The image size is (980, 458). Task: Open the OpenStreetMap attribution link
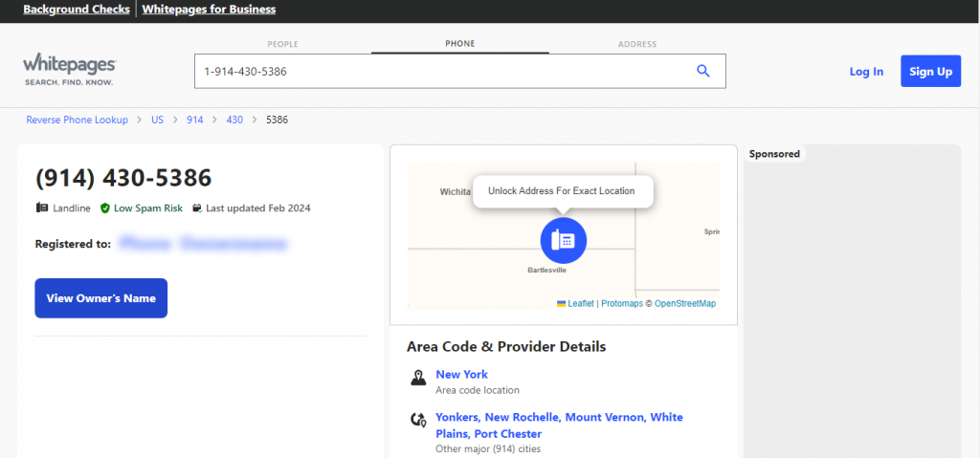(684, 304)
